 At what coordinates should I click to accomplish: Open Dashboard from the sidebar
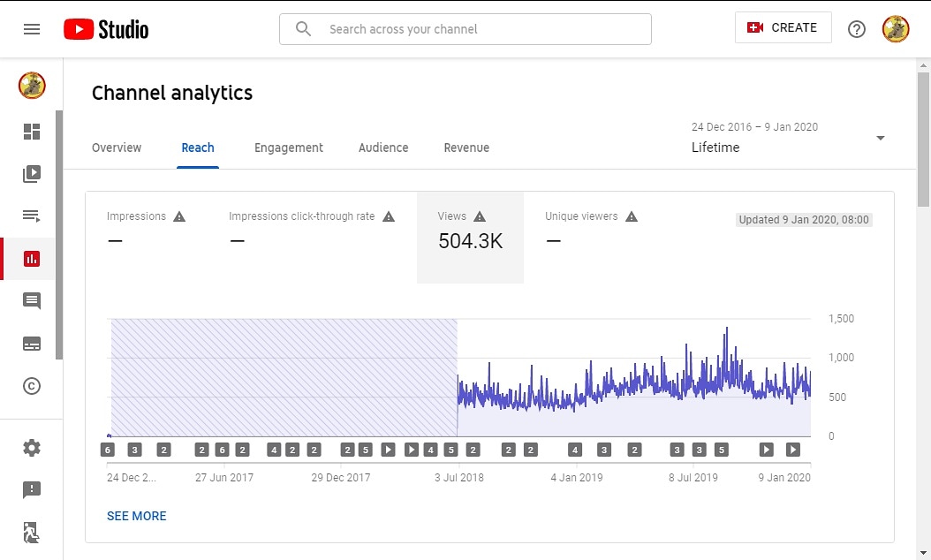[32, 132]
